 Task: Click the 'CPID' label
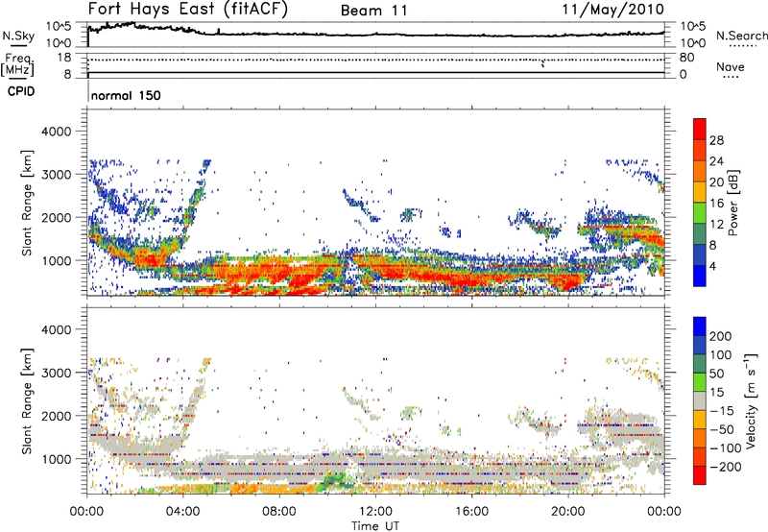(21, 91)
